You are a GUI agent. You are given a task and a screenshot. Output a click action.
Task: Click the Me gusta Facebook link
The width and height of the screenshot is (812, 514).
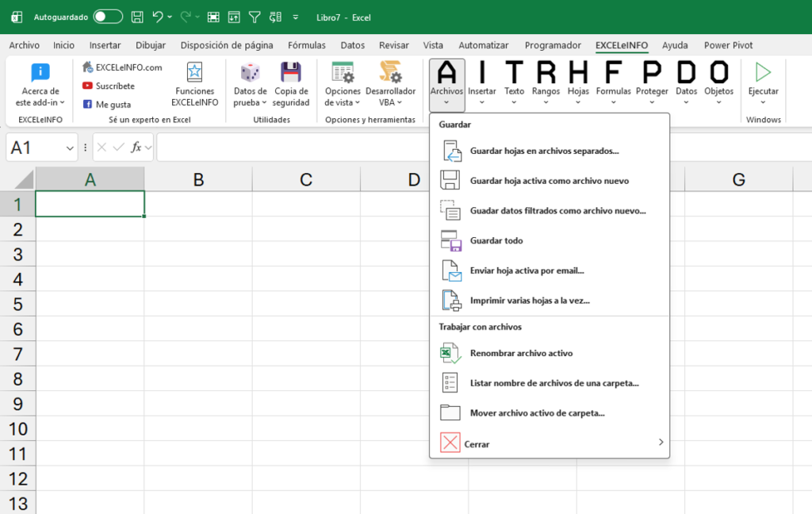pos(107,104)
